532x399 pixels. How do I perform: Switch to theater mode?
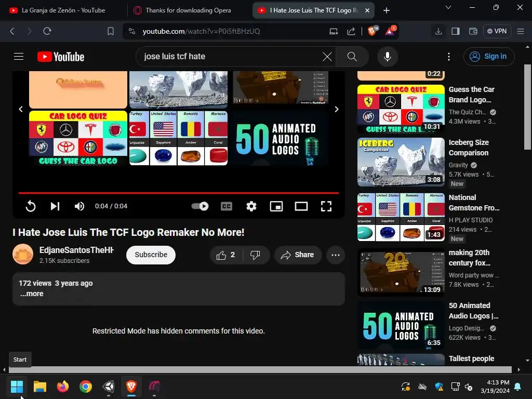(301, 206)
